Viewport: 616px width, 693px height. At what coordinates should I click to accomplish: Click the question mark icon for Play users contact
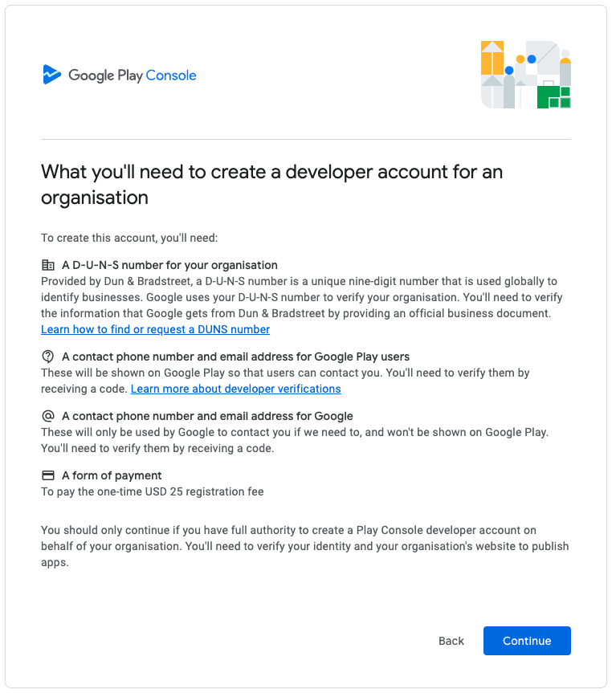(x=47, y=357)
